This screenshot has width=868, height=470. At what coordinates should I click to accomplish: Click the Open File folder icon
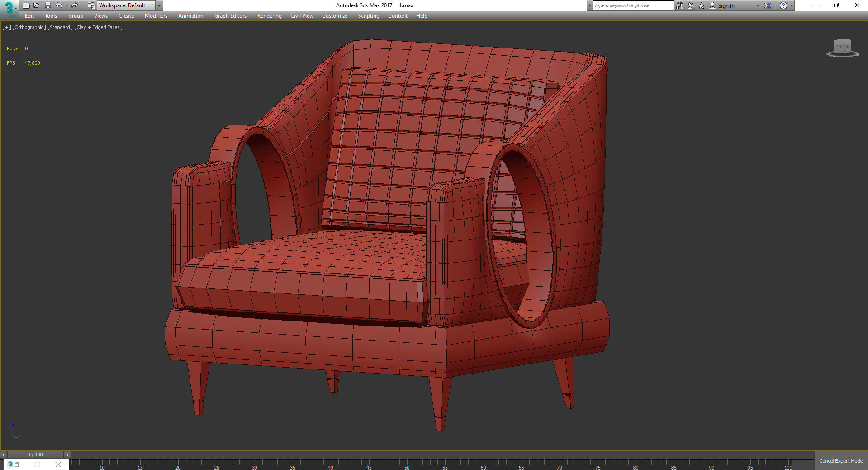click(37, 5)
